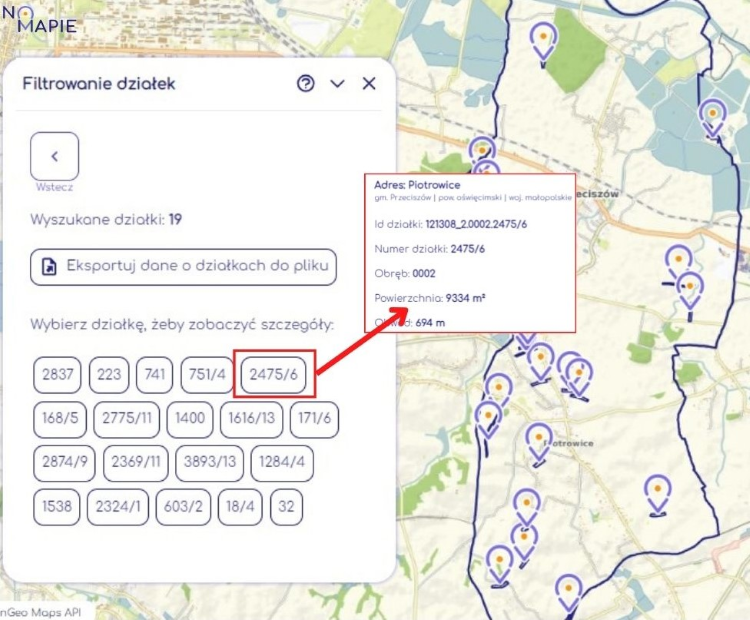Select parcel 223
Image resolution: width=750 pixels, height=620 pixels.
click(109, 375)
